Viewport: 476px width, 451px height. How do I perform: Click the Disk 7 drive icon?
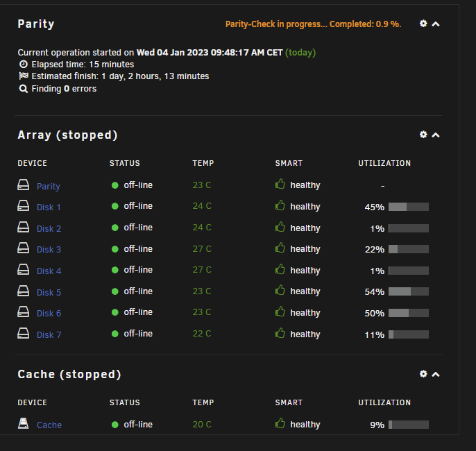click(x=24, y=333)
